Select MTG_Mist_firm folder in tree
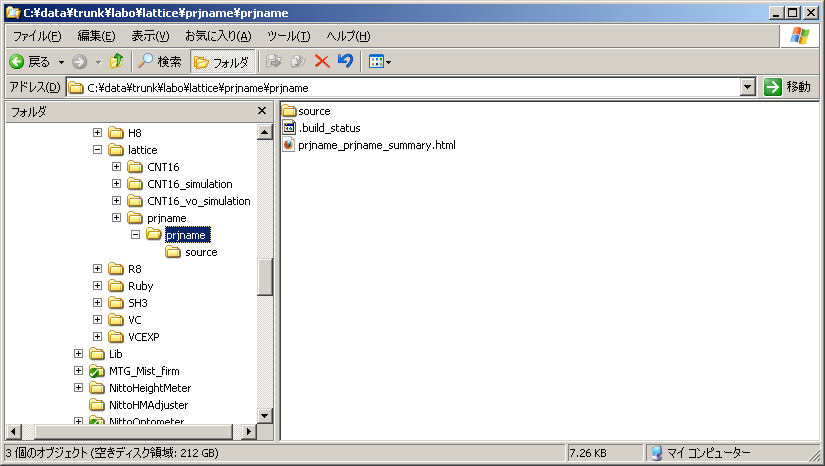This screenshot has height=466, width=825. 144,371
